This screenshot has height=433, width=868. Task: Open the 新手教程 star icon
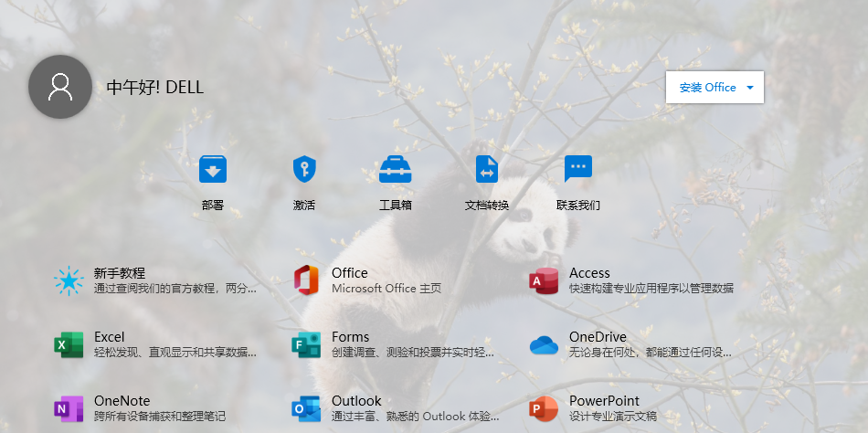pos(69,280)
